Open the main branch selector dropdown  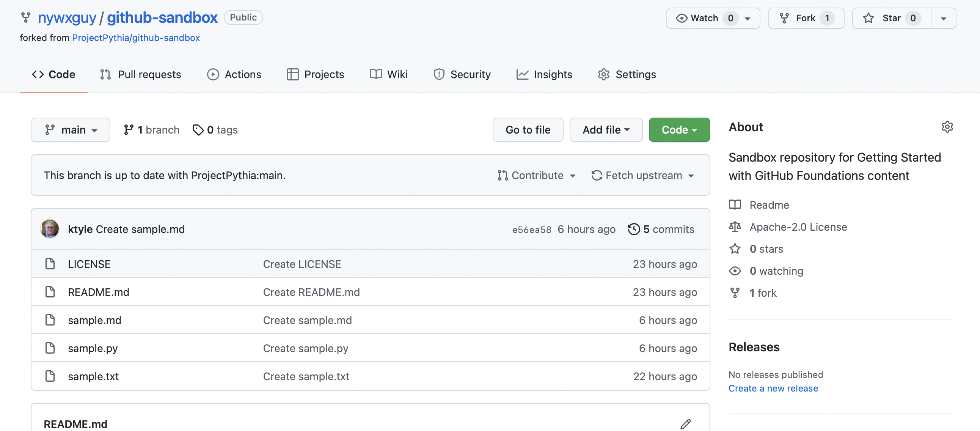71,130
